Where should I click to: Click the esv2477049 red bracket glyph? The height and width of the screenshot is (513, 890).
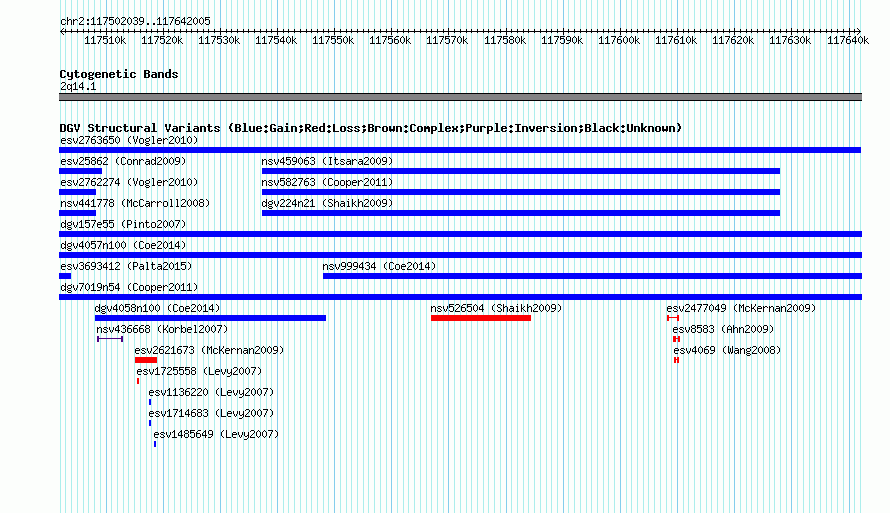point(673,318)
